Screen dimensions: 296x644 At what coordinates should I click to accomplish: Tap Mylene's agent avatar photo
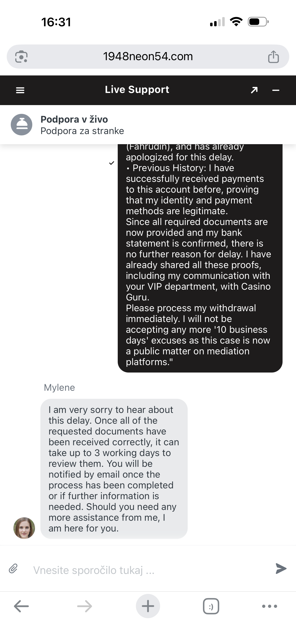24,528
